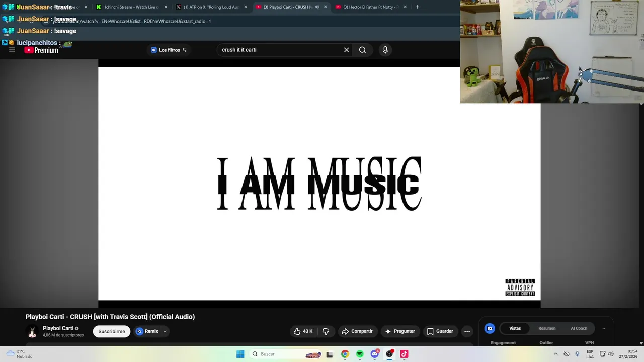The image size is (644, 362).
Task: Open the black terminal-like taskbar app
Action: (x=330, y=354)
